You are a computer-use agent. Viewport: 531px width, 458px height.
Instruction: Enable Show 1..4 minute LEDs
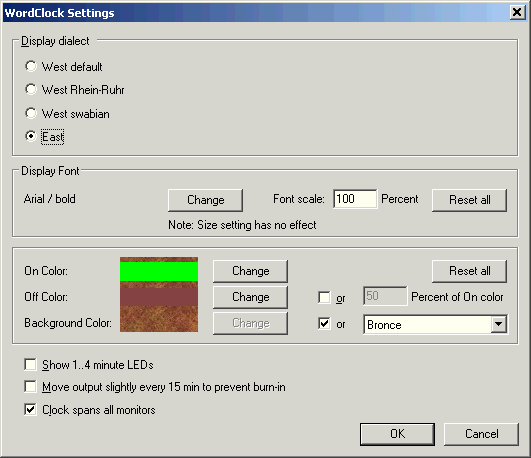(x=30, y=365)
